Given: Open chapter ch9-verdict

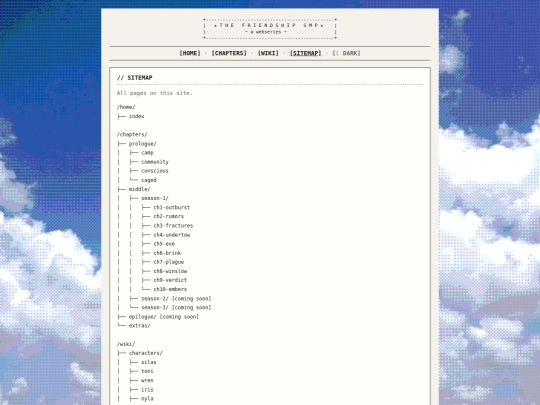Looking at the screenshot, I should click(x=170, y=280).
